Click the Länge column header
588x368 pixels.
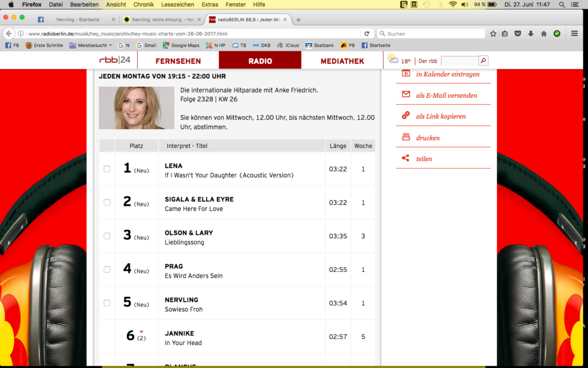coord(338,146)
